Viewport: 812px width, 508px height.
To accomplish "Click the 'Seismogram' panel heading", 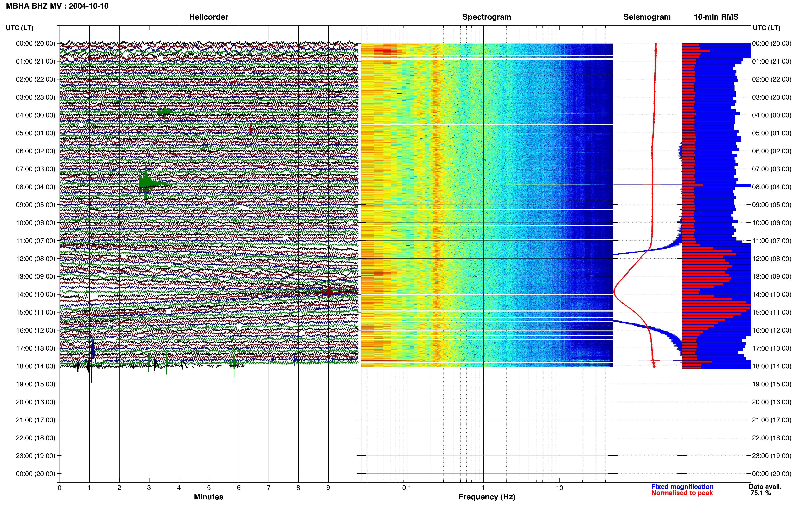I will pos(647,17).
